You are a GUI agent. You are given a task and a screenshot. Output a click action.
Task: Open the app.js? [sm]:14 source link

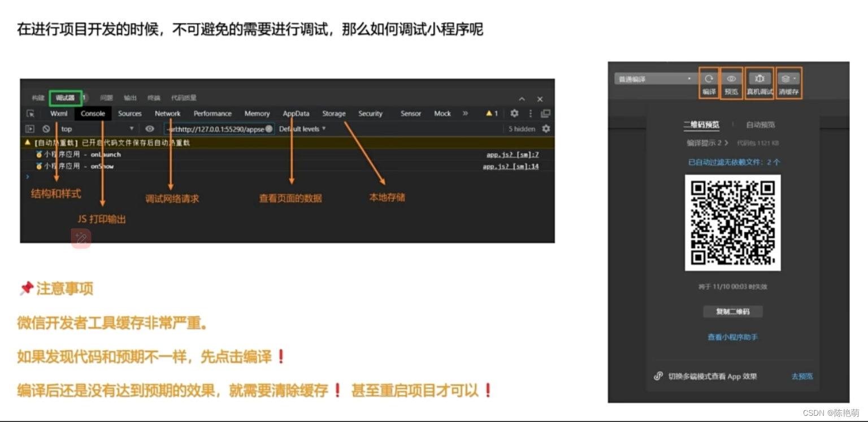510,167
